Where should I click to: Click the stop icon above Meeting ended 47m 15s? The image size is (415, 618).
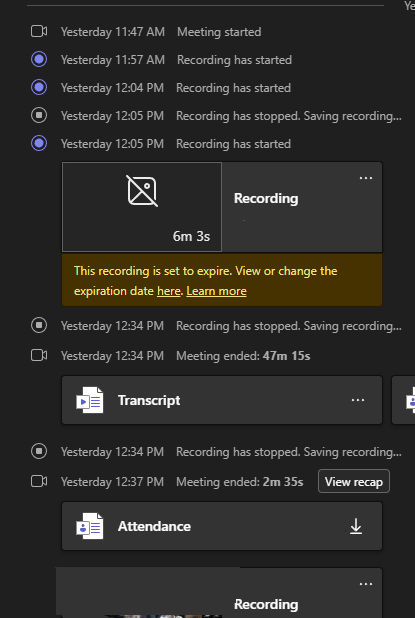click(x=39, y=326)
